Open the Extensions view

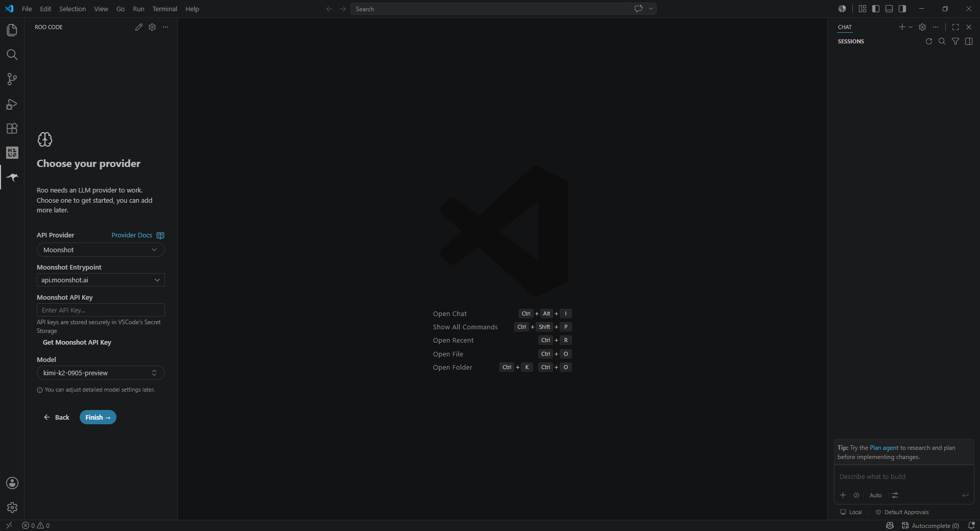click(x=12, y=128)
